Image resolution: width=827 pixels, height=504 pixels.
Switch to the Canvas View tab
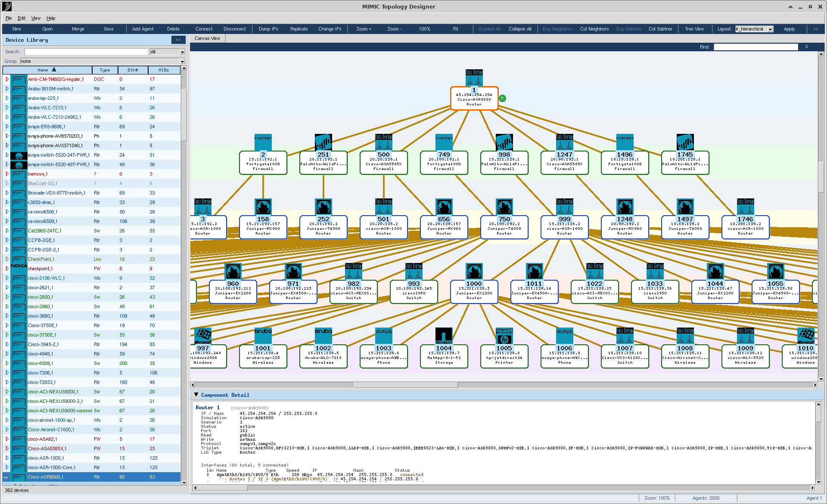click(207, 38)
